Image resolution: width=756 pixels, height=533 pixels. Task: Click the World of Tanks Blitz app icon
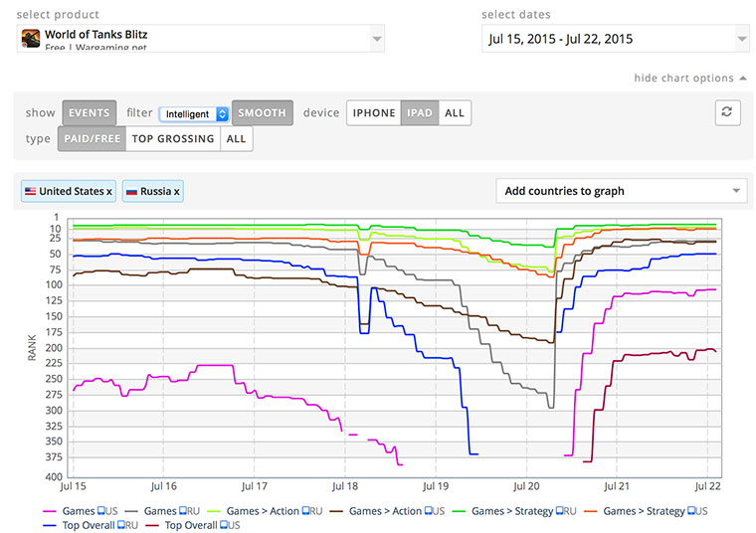click(31, 39)
